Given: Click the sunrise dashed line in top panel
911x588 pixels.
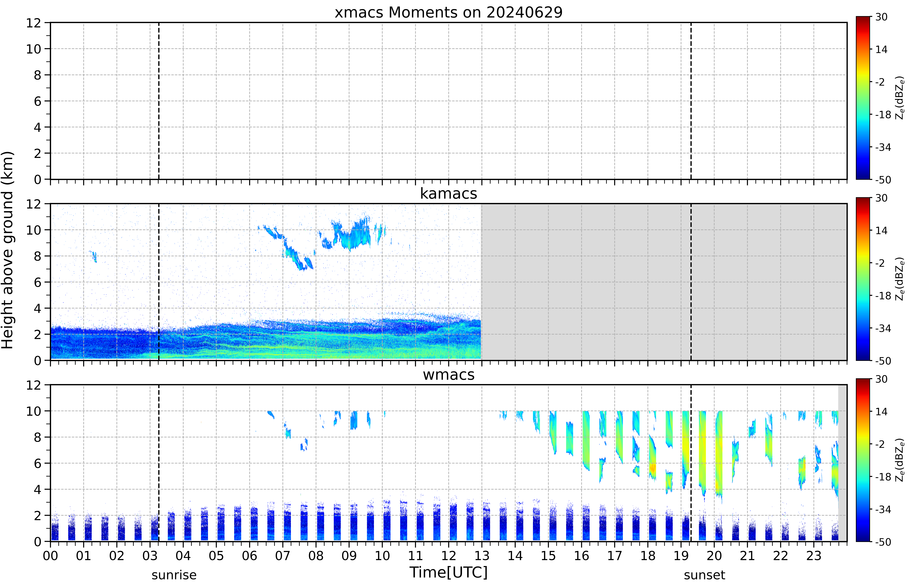Looking at the screenshot, I should click(159, 101).
